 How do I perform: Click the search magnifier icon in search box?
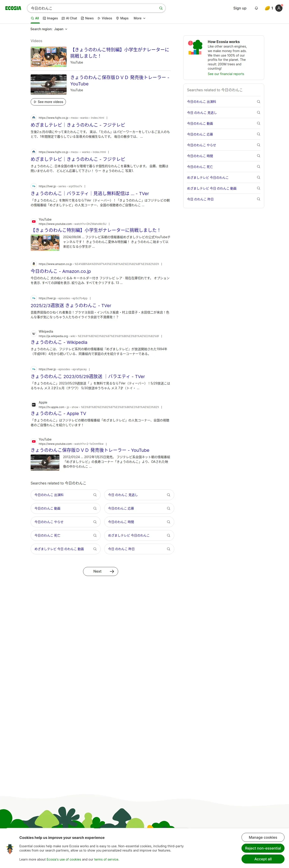click(x=161, y=8)
